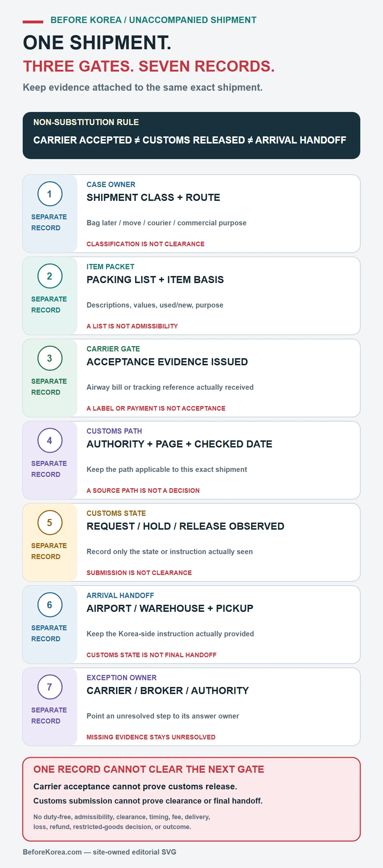Viewport: 383px width, 868px height.
Task: Click the circled number 2 badge
Action: tap(50, 276)
